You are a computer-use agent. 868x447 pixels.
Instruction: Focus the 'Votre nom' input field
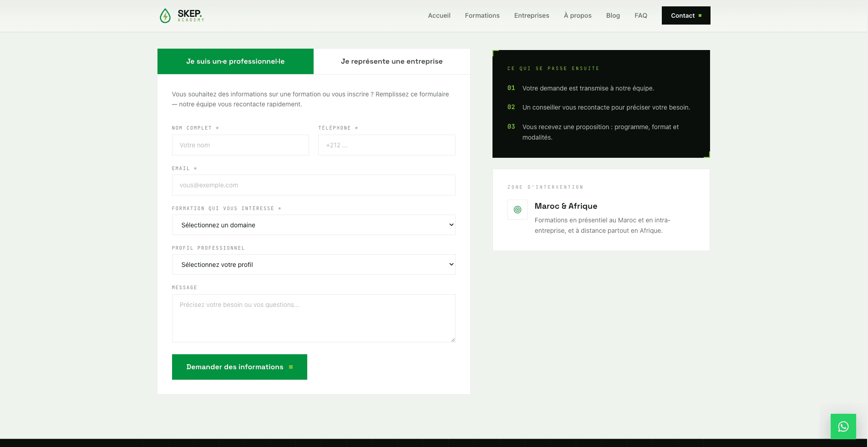(240, 145)
